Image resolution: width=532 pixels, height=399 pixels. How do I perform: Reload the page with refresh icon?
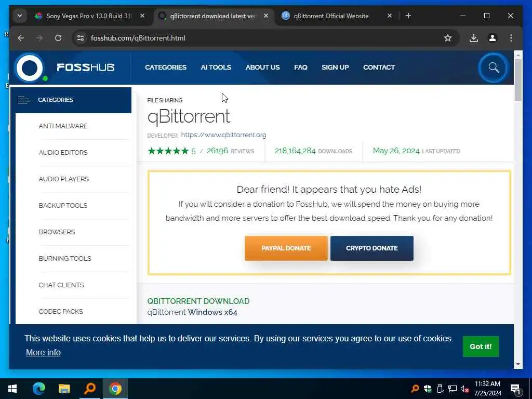[58, 38]
